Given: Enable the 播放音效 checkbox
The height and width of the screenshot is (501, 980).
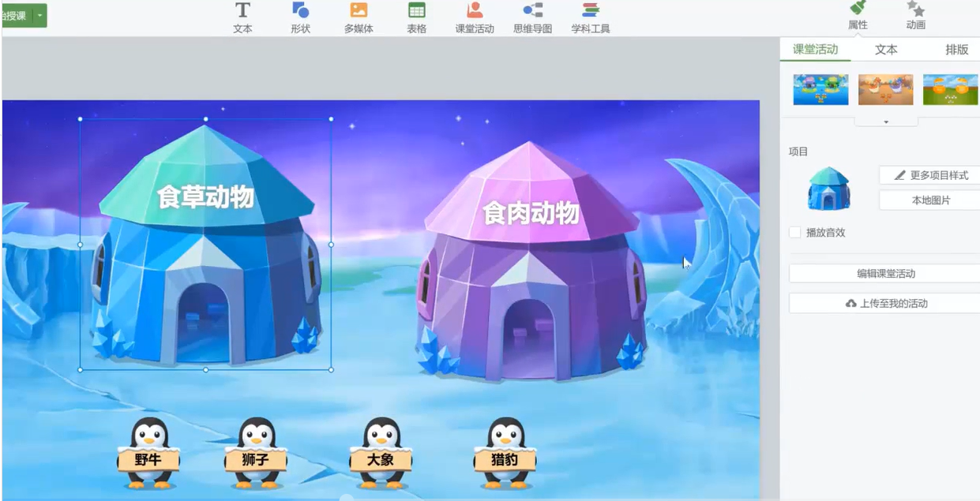Looking at the screenshot, I should [x=795, y=233].
